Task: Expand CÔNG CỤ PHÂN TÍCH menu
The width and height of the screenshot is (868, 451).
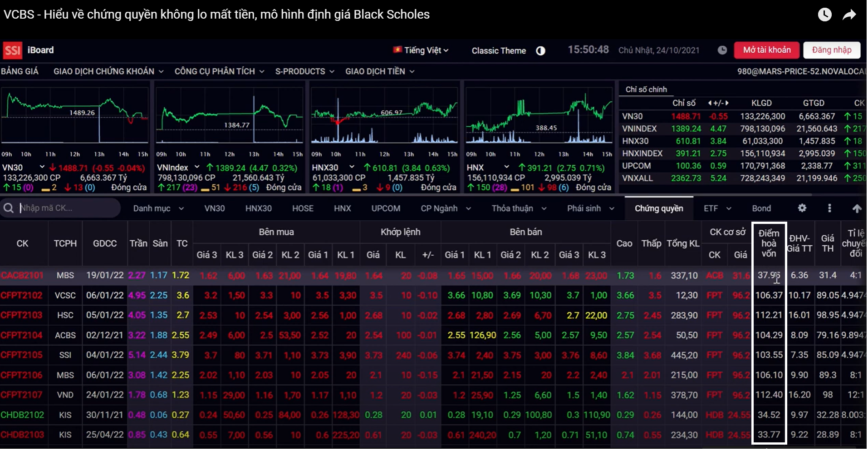Action: point(219,71)
